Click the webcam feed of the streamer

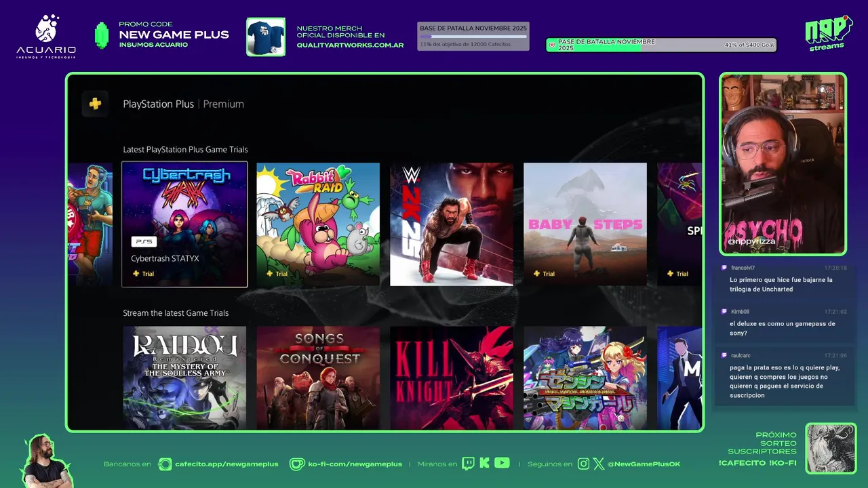tap(783, 163)
